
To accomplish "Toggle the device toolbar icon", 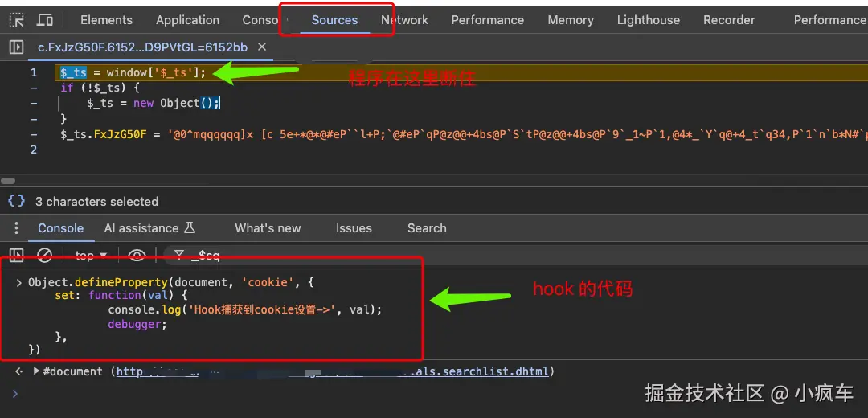I will click(x=45, y=20).
